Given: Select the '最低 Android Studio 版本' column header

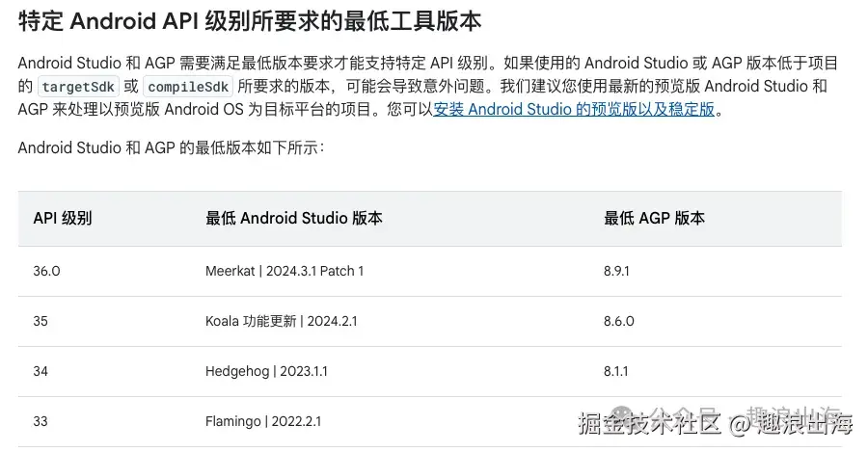Looking at the screenshot, I should [294, 218].
